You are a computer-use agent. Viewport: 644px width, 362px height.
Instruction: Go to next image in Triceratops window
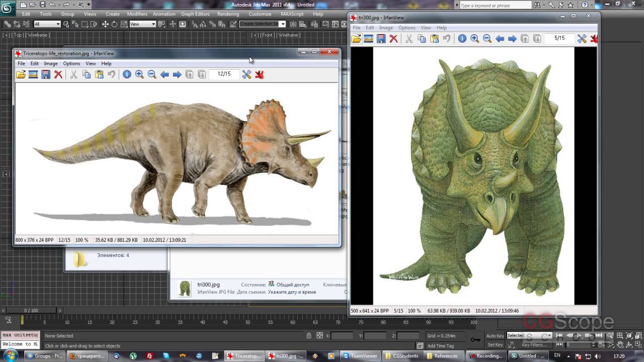coord(177,74)
